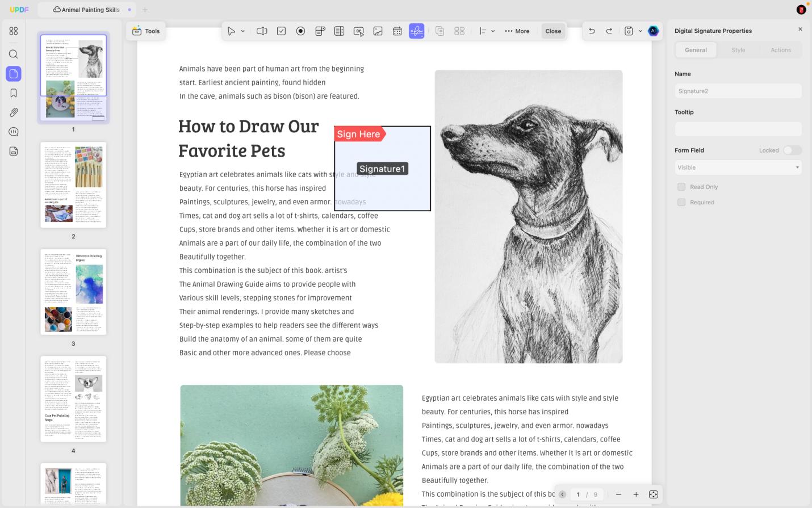This screenshot has width=812, height=508.
Task: Toggle the page thumbnails panel icon
Action: (14, 74)
